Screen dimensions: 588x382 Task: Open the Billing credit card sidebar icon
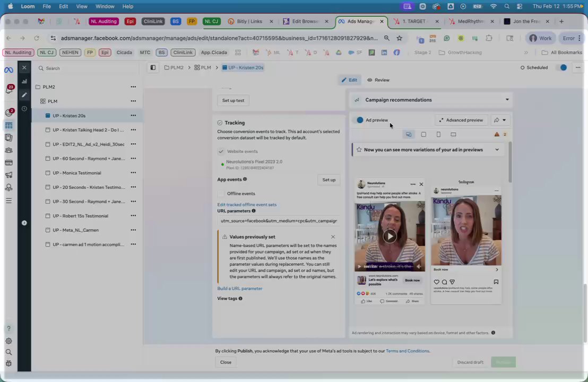pos(8,163)
